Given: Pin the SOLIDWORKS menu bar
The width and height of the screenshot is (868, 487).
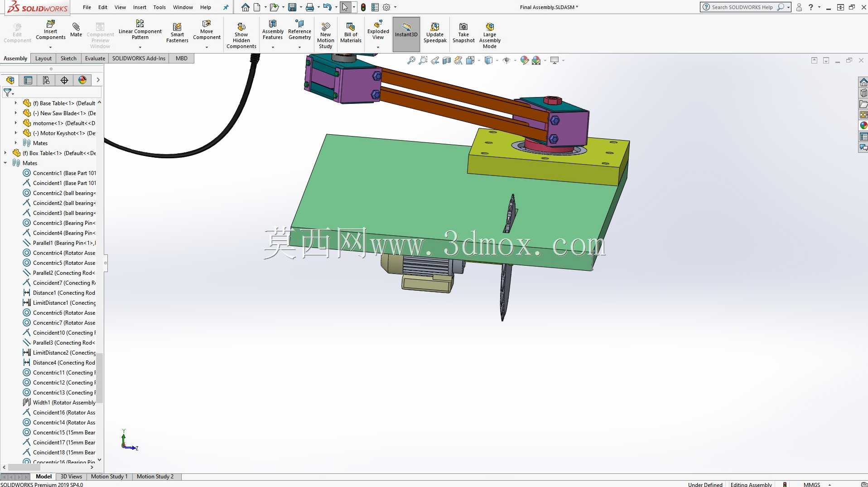Looking at the screenshot, I should click(226, 7).
